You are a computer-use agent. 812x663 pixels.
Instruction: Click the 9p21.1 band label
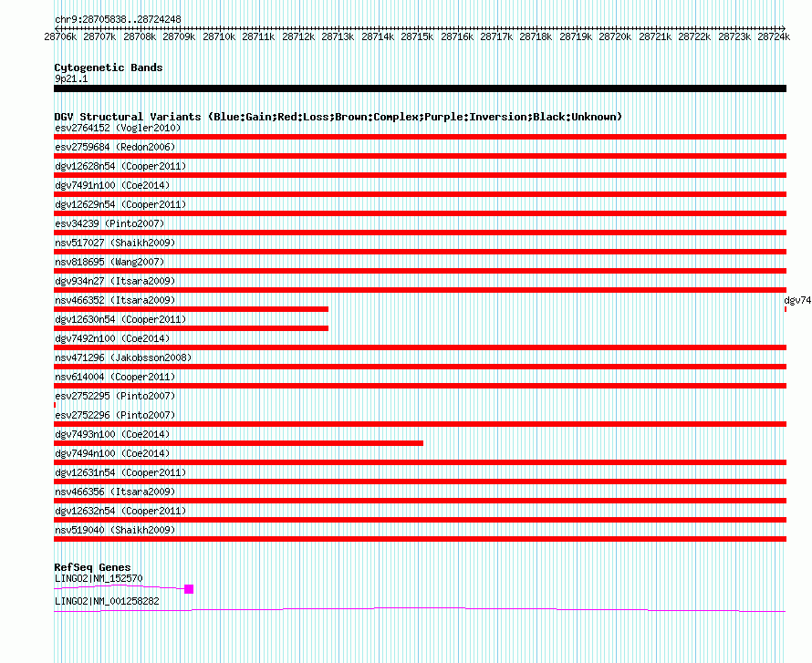[x=71, y=78]
